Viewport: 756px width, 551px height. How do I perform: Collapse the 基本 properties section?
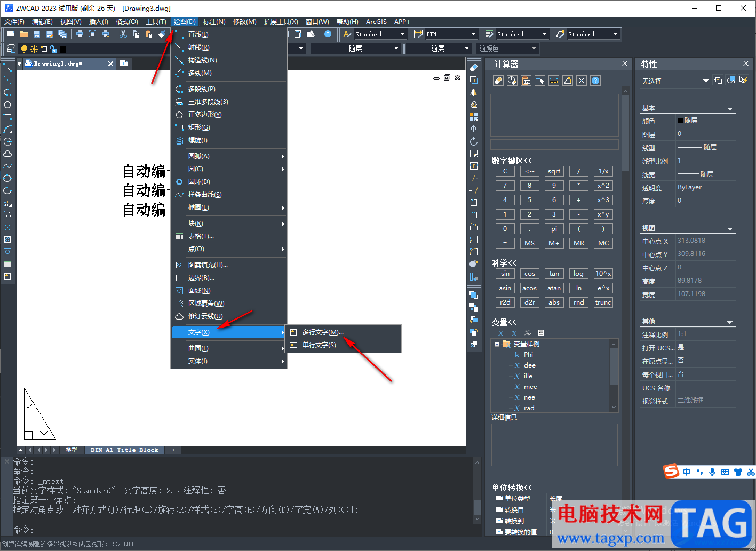[x=730, y=109]
